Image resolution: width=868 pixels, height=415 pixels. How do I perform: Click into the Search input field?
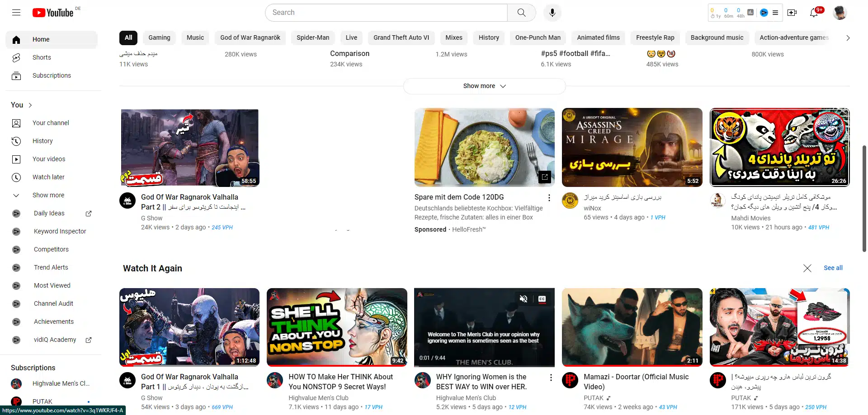(x=387, y=13)
